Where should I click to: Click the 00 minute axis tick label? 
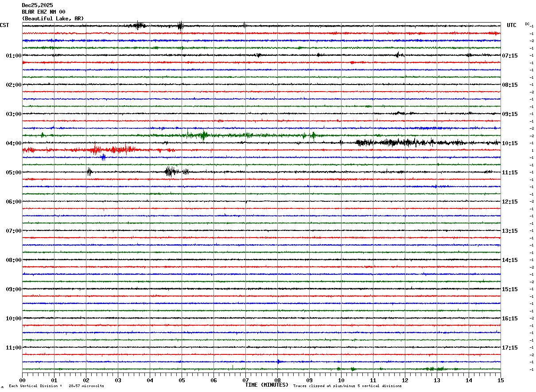coord(22,380)
